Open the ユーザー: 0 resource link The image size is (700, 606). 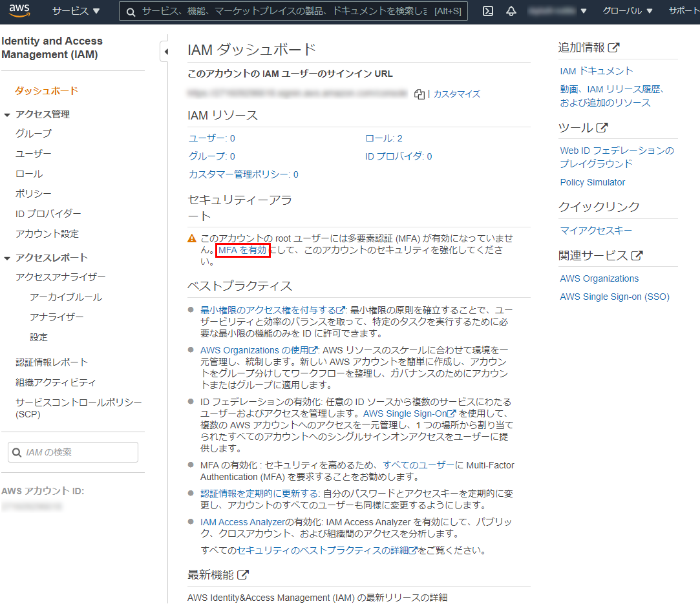point(211,138)
